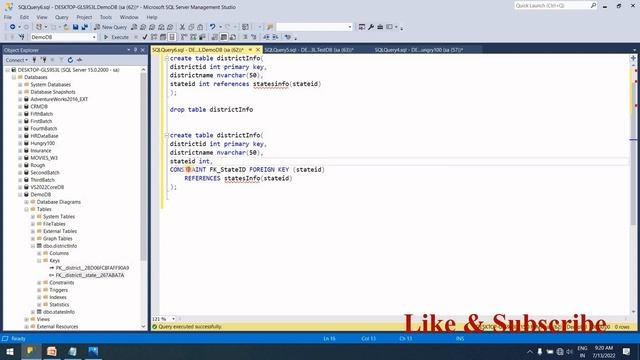Parse the query with the checkmark icon
The image size is (640, 360).
point(145,37)
